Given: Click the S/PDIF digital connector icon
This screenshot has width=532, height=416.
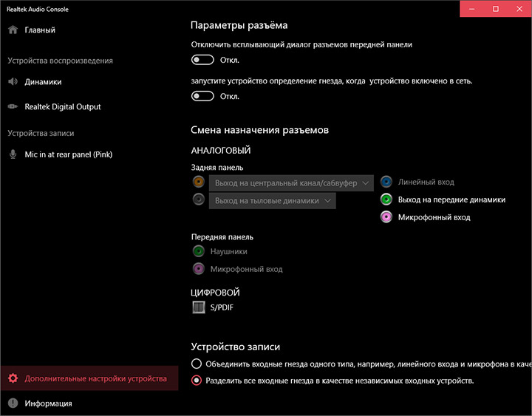Looking at the screenshot, I should coord(198,307).
